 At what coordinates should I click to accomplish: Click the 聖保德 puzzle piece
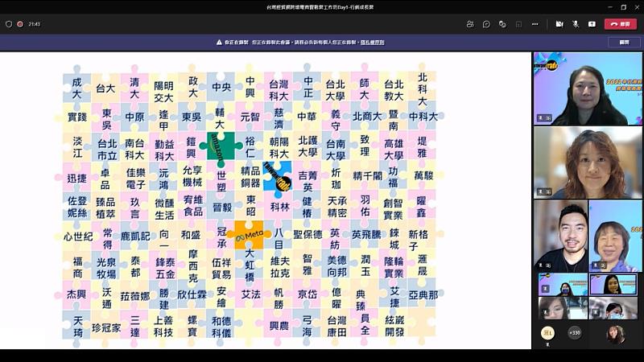pos(308,234)
